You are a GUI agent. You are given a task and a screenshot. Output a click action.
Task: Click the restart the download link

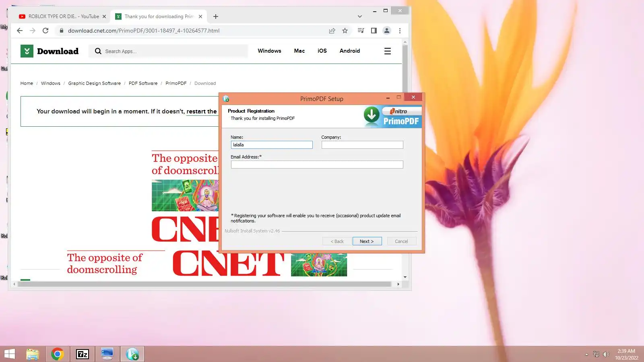(x=202, y=111)
